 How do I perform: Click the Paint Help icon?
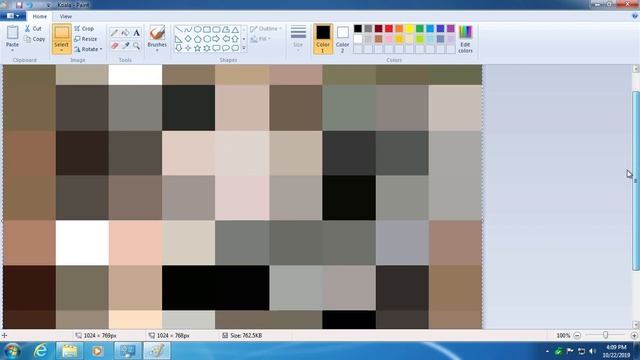[635, 16]
